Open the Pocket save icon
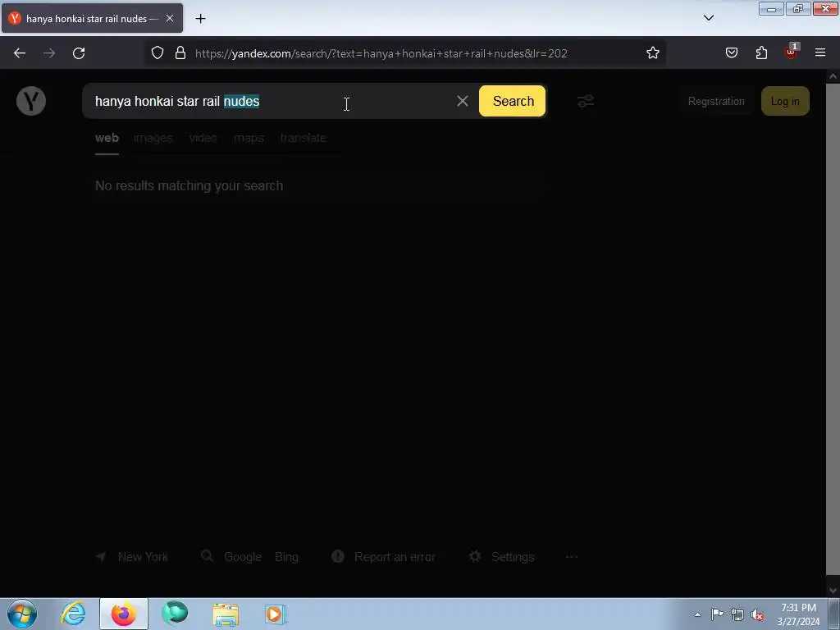Viewport: 840px width, 630px height. point(731,52)
